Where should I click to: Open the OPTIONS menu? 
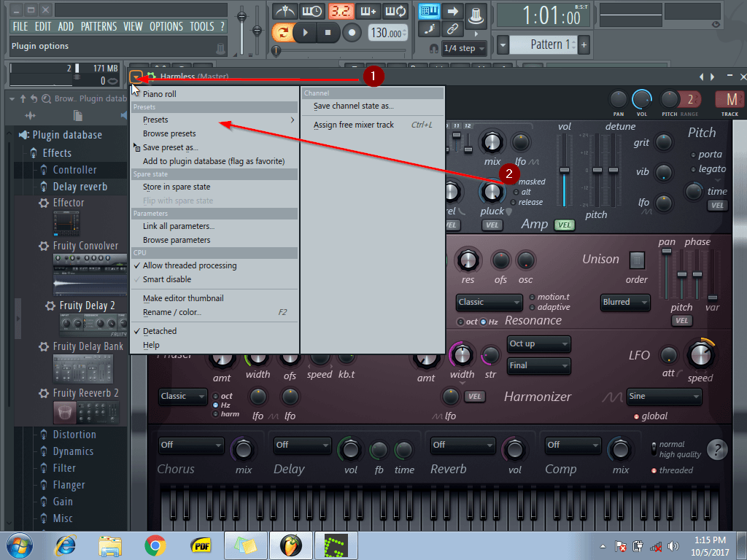[166, 27]
